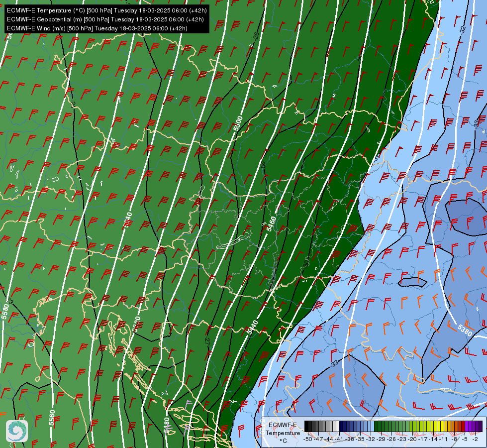Click the 5580 geopotential contour label
Viewport: 487px width, 448px height.
coord(4,312)
